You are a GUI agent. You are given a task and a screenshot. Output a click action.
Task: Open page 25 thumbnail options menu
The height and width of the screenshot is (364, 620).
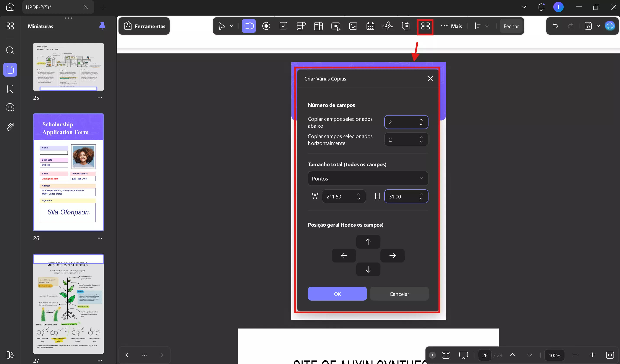100,98
